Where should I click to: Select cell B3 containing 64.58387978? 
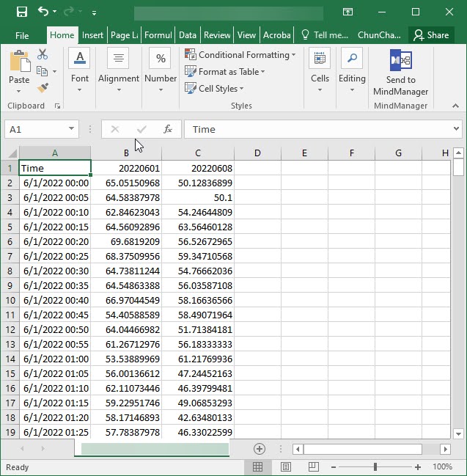click(x=126, y=197)
